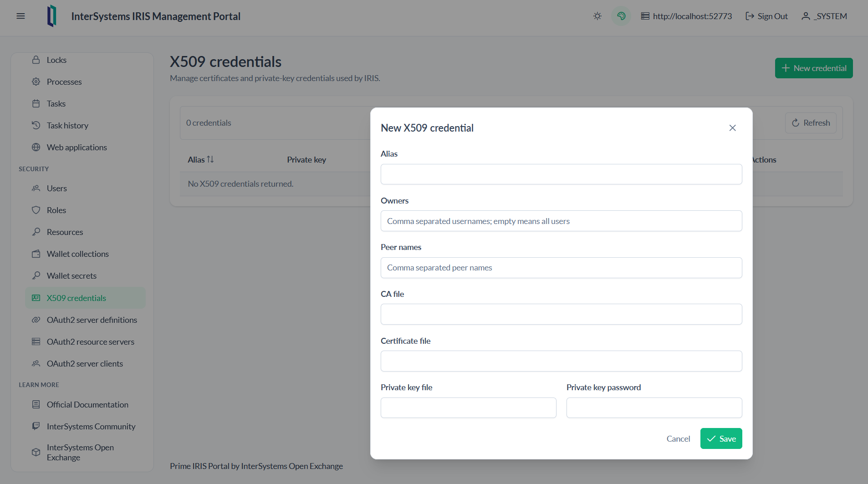Go to Processes page

(x=85, y=82)
